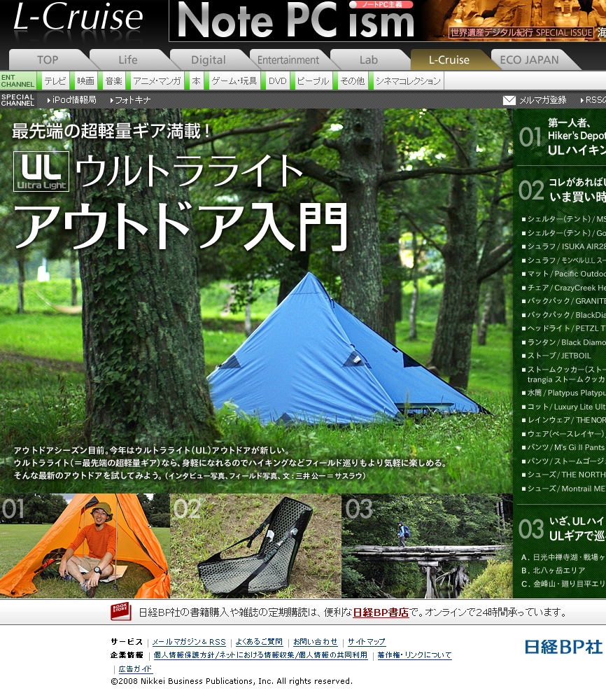The width and height of the screenshot is (606, 700).
Task: Switch to the TOP tab
Action: 48,59
